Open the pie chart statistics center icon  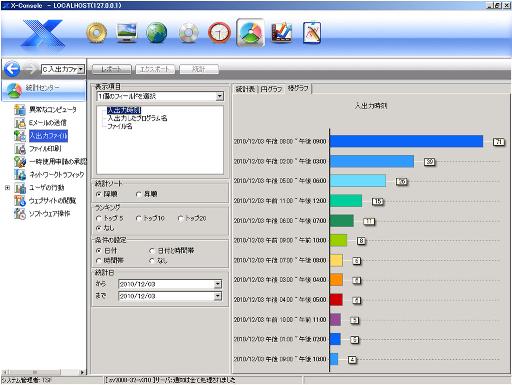pyautogui.click(x=251, y=33)
